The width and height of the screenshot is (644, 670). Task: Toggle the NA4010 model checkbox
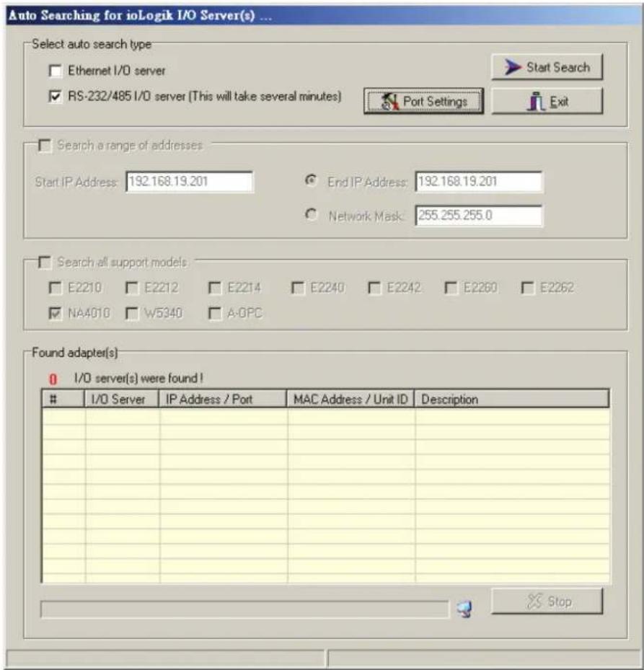(55, 313)
